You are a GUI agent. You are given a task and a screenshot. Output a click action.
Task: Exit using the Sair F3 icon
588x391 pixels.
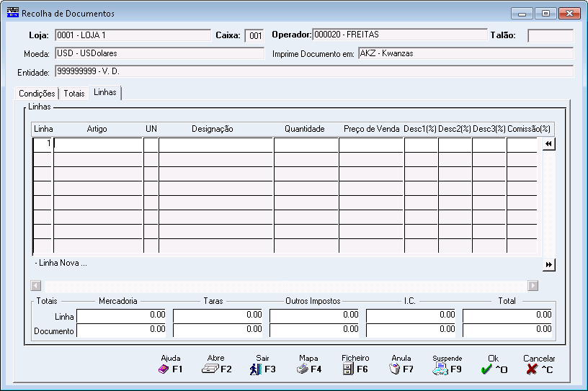256,369
